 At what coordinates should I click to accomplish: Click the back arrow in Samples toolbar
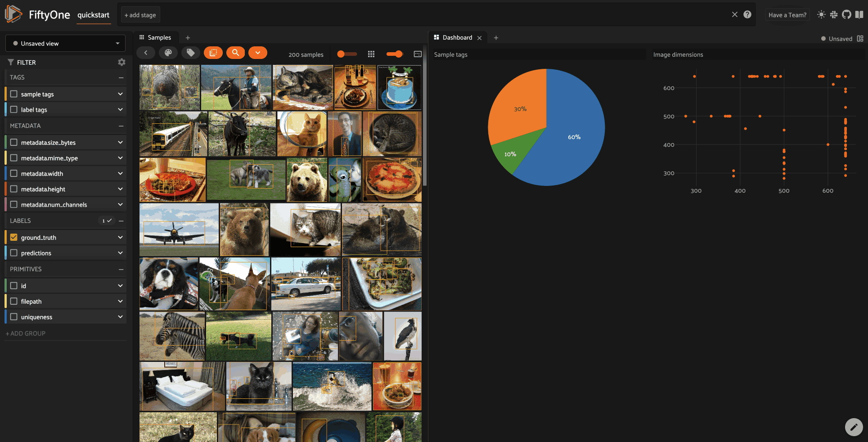(x=146, y=53)
